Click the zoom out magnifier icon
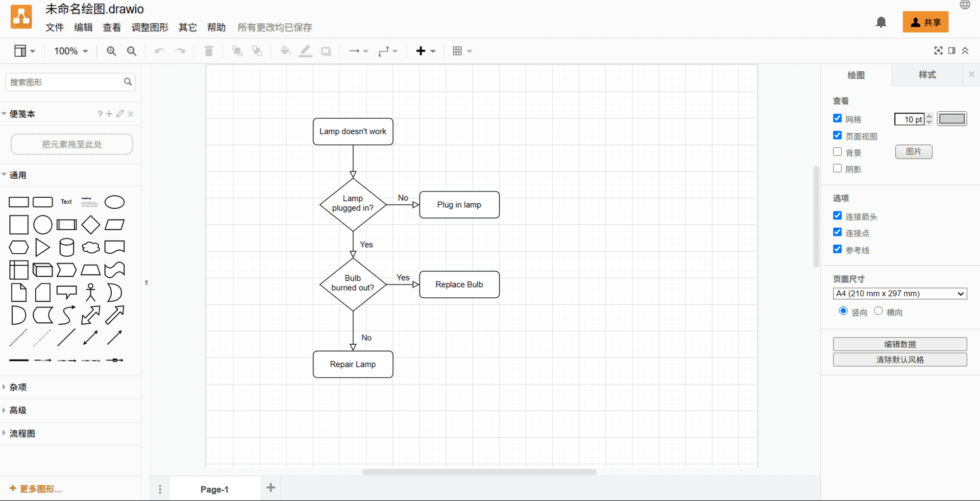Screen dimensions: 980x501 (131, 51)
